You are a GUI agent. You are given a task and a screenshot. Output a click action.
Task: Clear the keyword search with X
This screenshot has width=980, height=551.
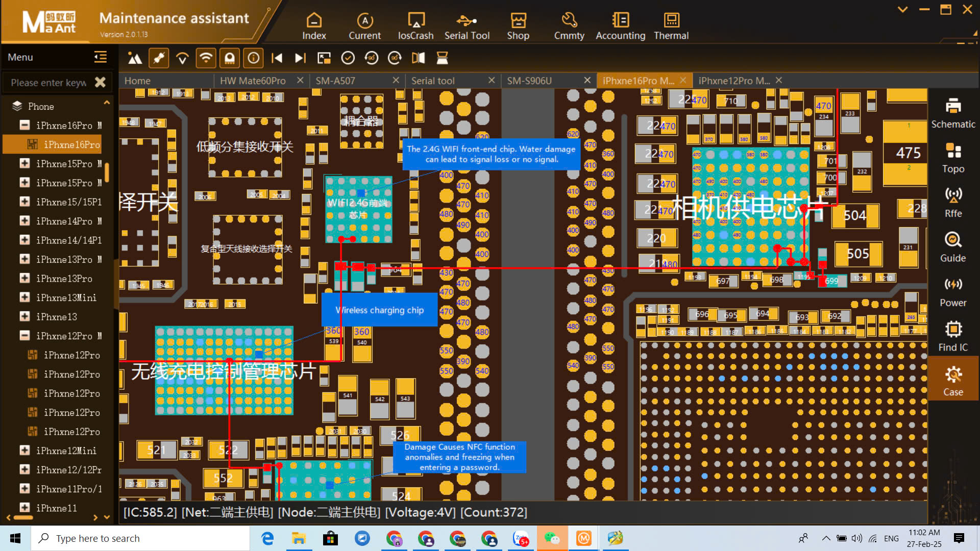pos(101,82)
